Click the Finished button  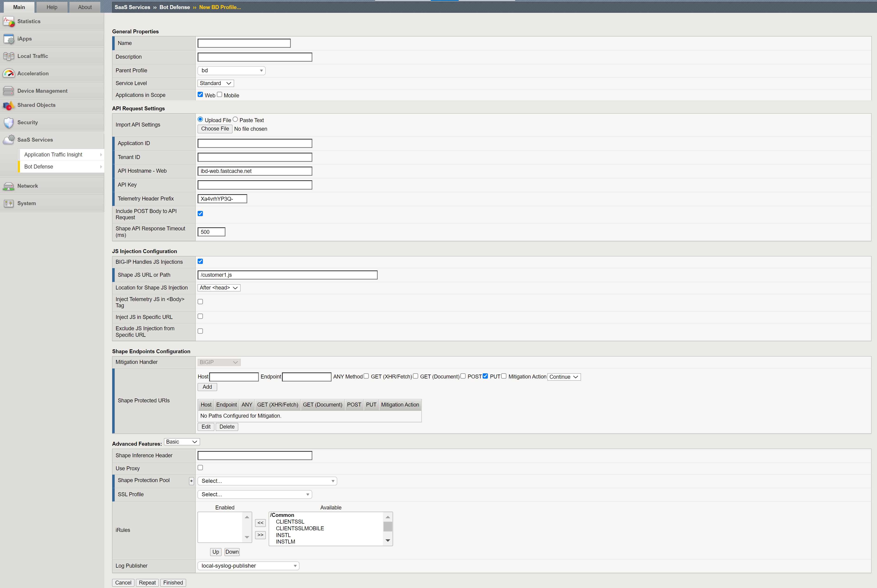[173, 583]
